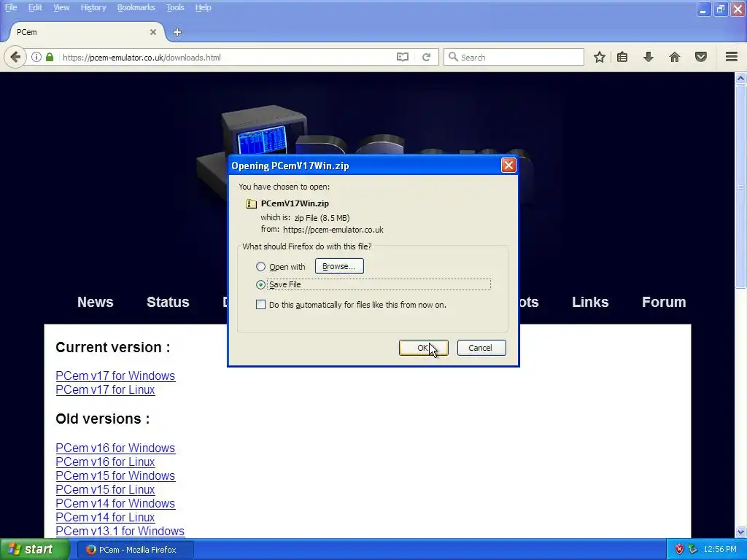Open the PCem v14 for Windows link
Screen dimensions: 747x560
(x=115, y=503)
